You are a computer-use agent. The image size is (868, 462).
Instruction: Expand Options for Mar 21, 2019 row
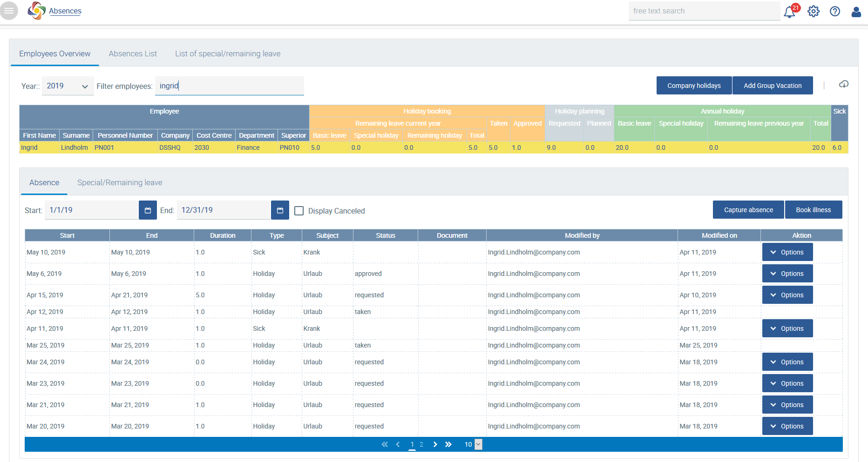pyautogui.click(x=787, y=405)
